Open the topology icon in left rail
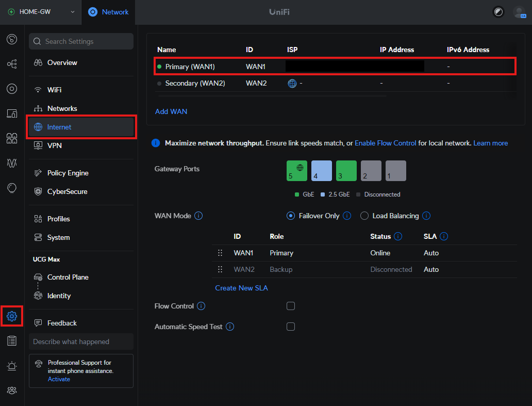Screen dimensions: 532x406 click(x=12, y=64)
